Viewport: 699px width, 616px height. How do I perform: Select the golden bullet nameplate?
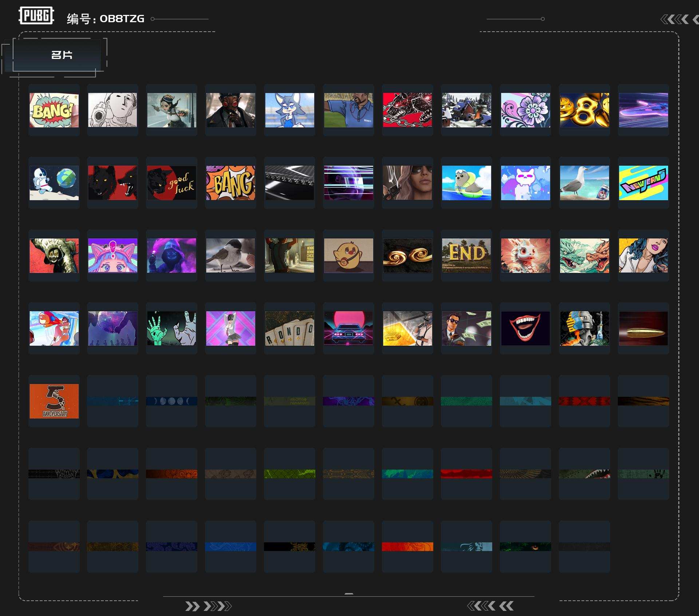tap(643, 328)
